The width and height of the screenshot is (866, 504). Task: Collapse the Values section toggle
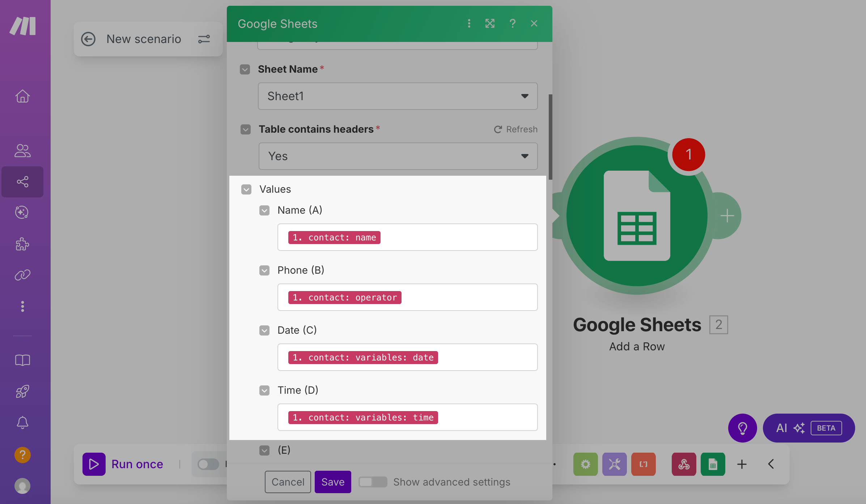point(246,189)
